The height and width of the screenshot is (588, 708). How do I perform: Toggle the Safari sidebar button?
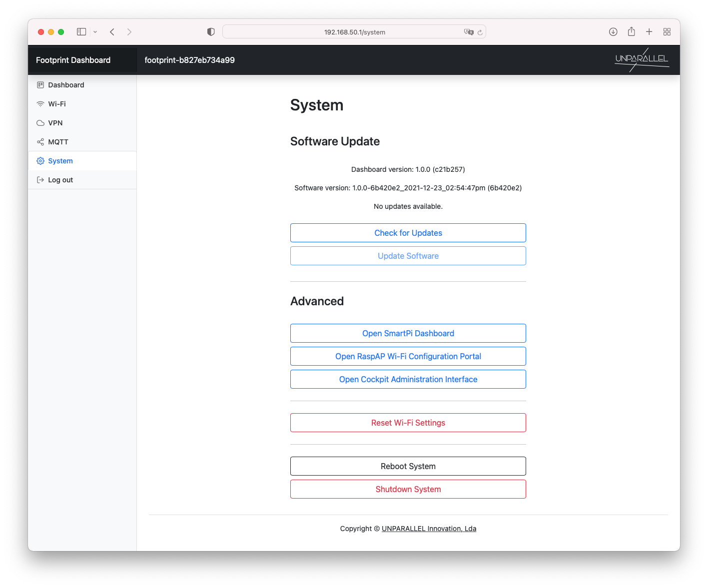tap(81, 32)
